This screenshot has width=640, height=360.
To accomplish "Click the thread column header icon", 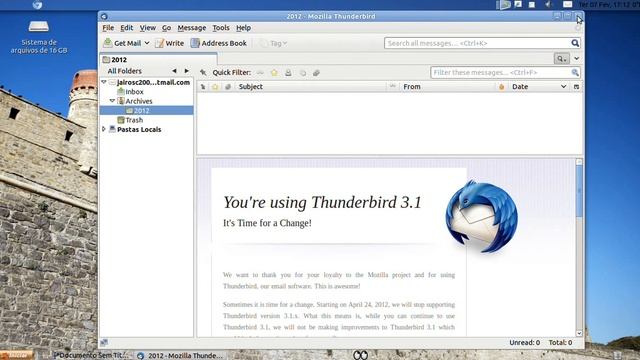I will click(x=203, y=87).
